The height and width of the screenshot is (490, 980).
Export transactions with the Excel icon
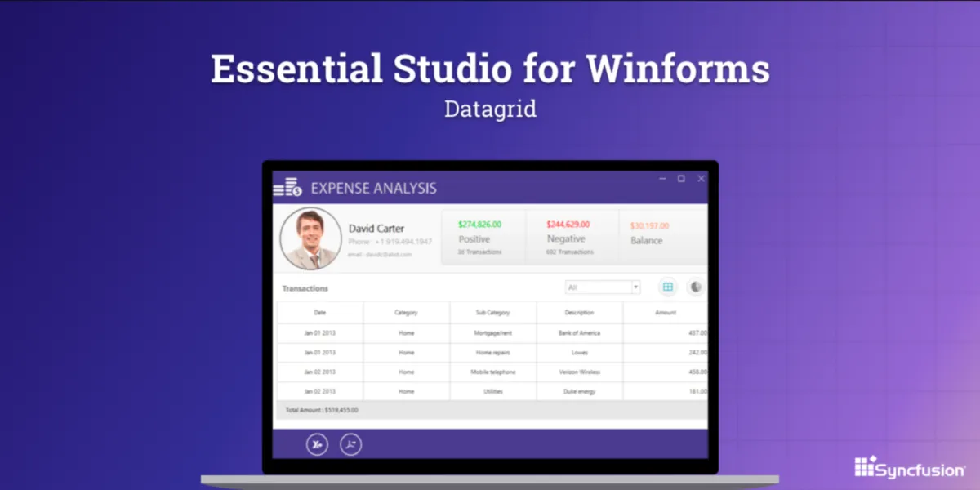317,444
